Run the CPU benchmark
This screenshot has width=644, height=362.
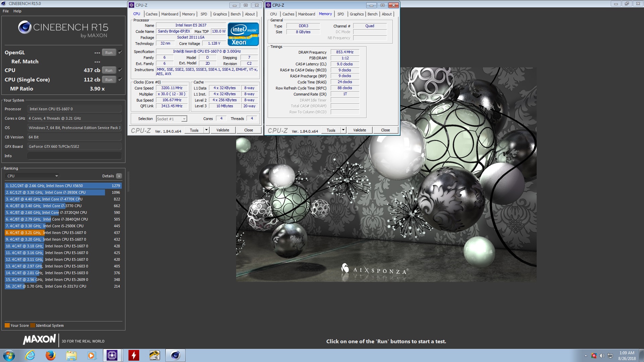(x=109, y=70)
